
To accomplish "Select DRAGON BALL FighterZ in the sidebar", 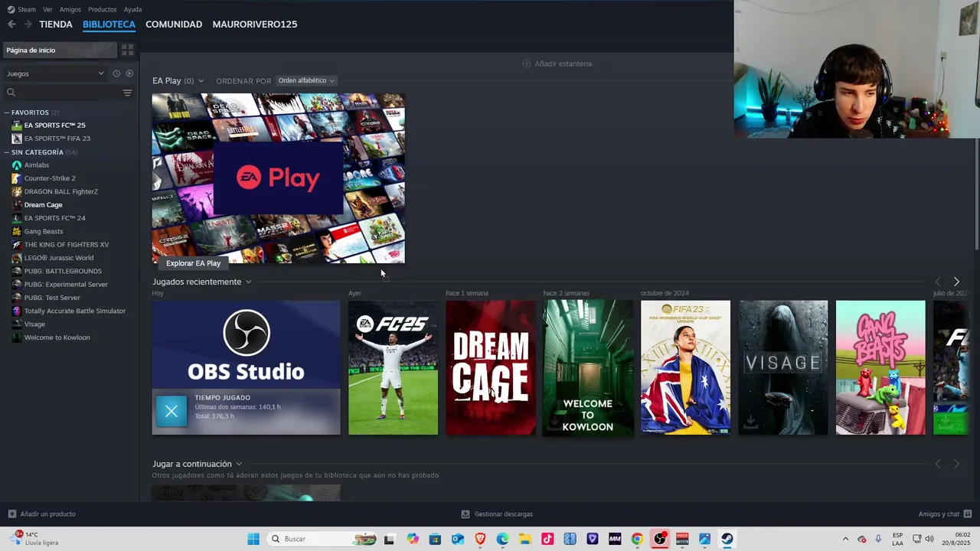I will [x=60, y=191].
